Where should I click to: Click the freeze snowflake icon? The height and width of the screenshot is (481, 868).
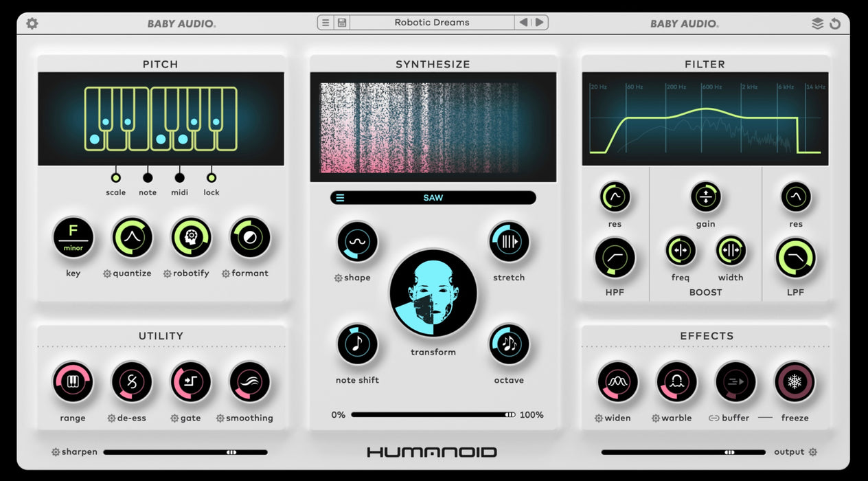tap(795, 381)
